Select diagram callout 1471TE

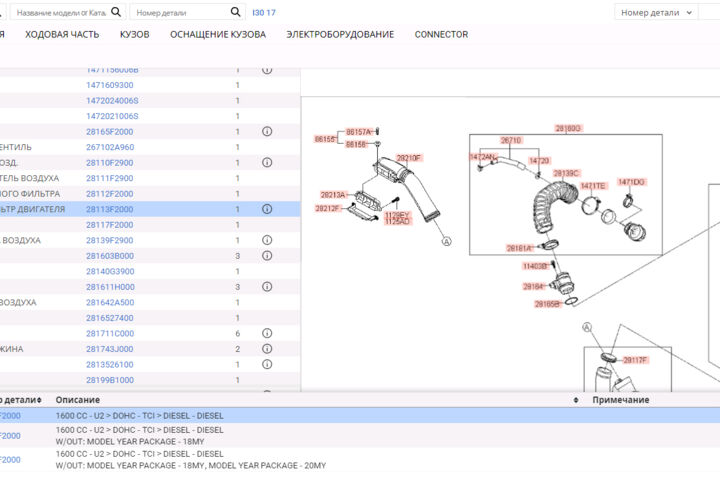click(593, 186)
